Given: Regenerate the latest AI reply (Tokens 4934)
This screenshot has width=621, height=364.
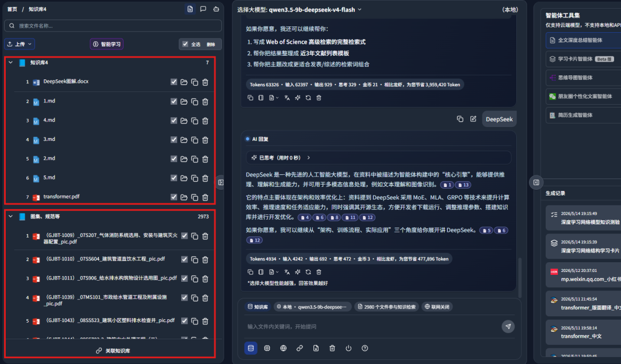Looking at the screenshot, I should click(x=308, y=272).
